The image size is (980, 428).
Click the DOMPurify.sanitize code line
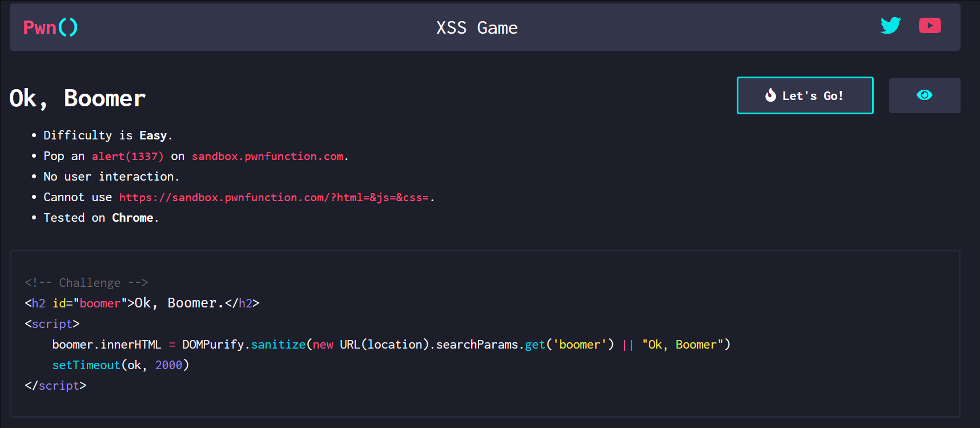391,345
